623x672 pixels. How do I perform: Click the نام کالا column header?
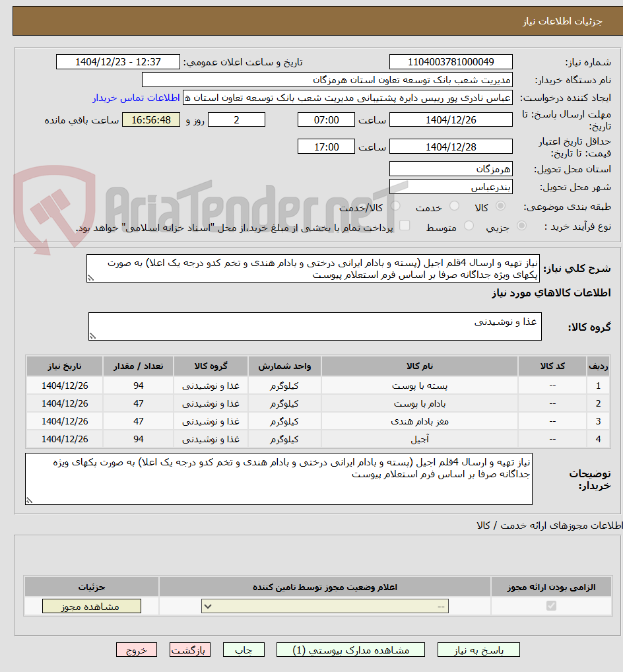[x=420, y=366]
